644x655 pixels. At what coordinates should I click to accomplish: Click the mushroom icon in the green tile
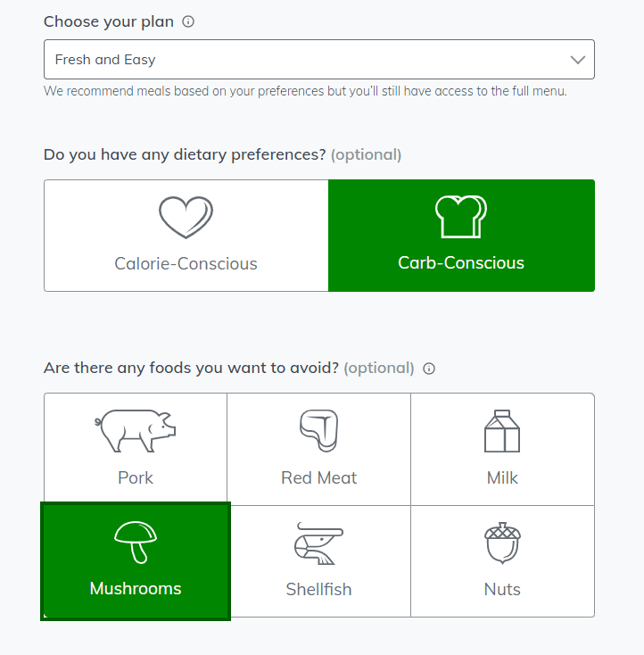[x=136, y=543]
